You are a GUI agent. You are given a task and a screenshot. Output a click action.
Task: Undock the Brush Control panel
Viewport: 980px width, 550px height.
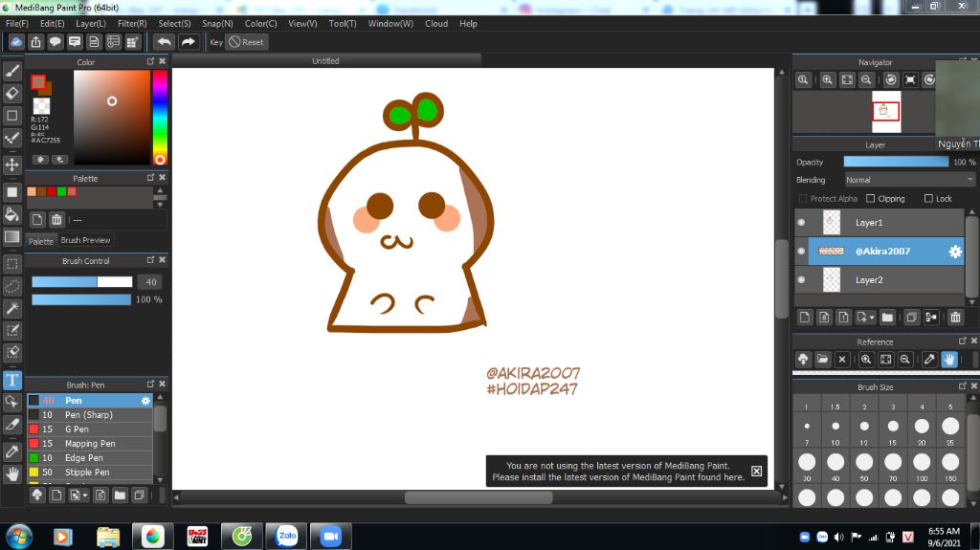point(150,260)
